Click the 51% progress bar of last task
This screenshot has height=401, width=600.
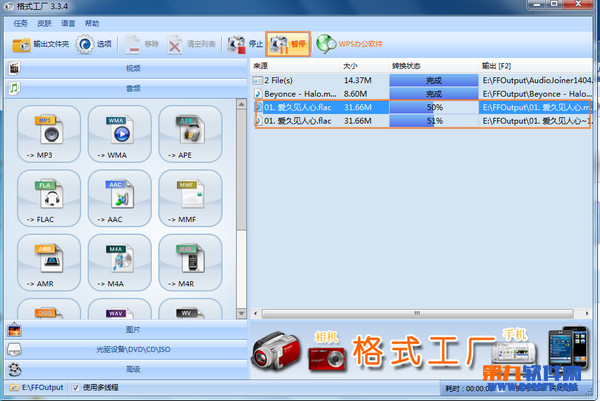pyautogui.click(x=434, y=121)
